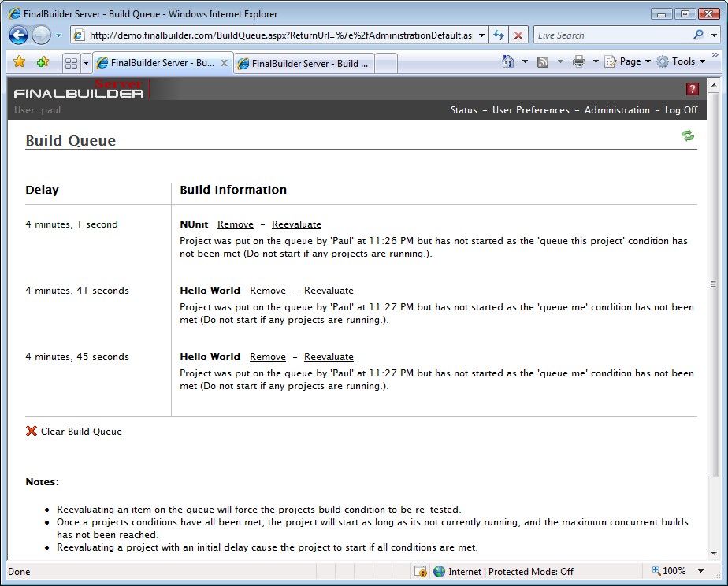Click Log Off

coord(681,110)
